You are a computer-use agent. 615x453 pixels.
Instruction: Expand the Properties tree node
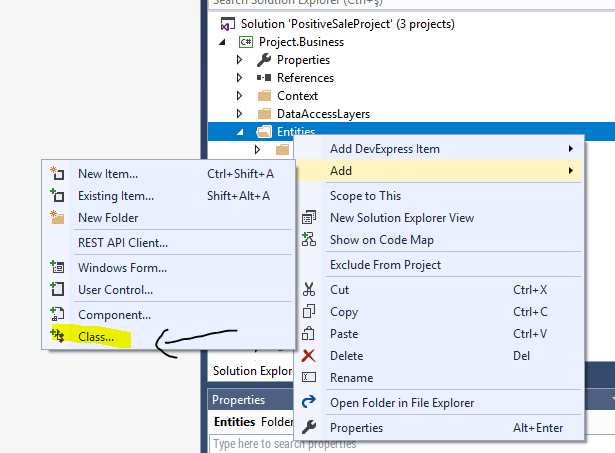click(x=239, y=60)
